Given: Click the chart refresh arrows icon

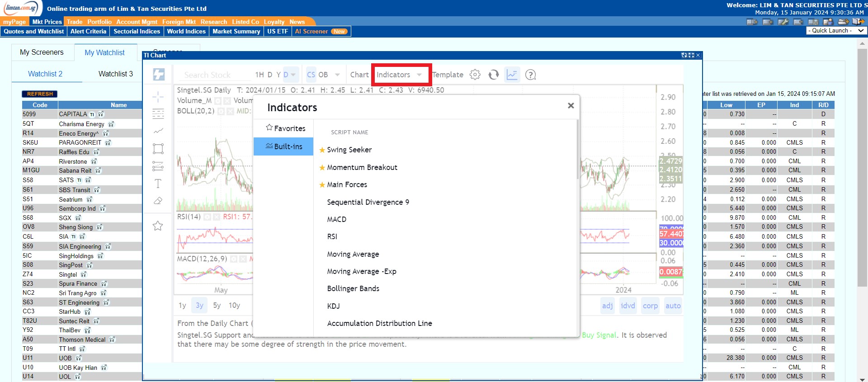Looking at the screenshot, I should [x=494, y=75].
